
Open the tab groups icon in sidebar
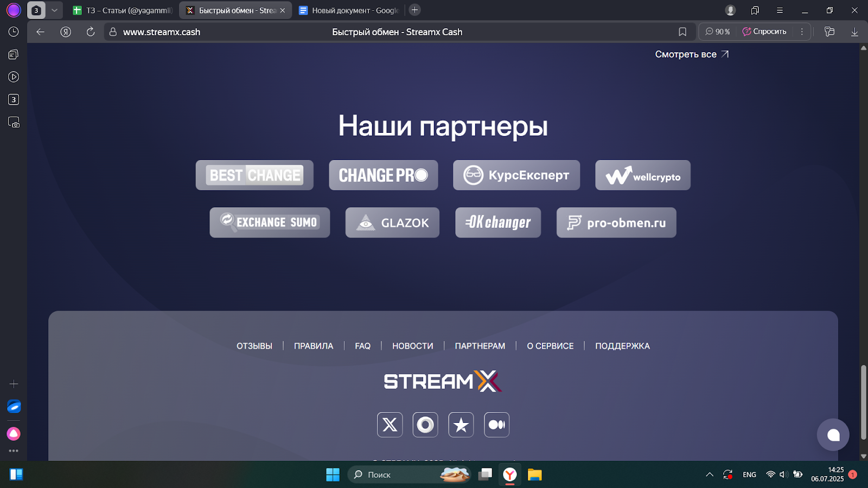pos(14,54)
